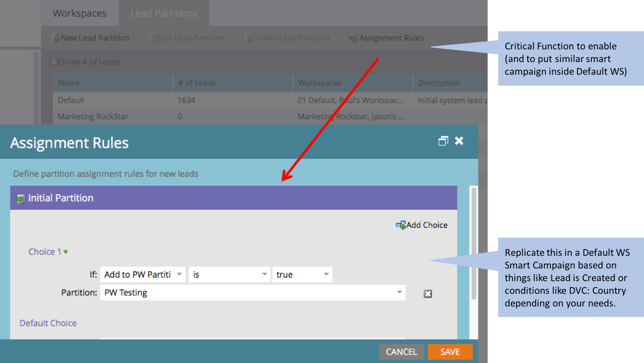
Task: Expand the Choice 1 menu arrow
Action: tap(65, 252)
